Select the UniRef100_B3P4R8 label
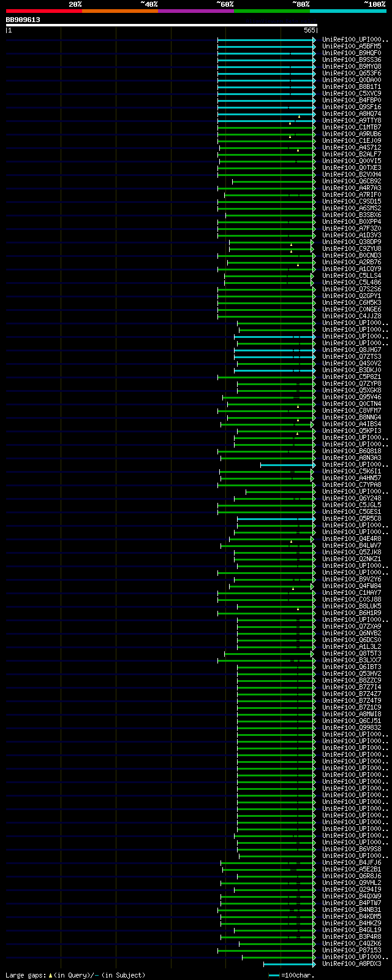392x980 pixels. [x=352, y=937]
